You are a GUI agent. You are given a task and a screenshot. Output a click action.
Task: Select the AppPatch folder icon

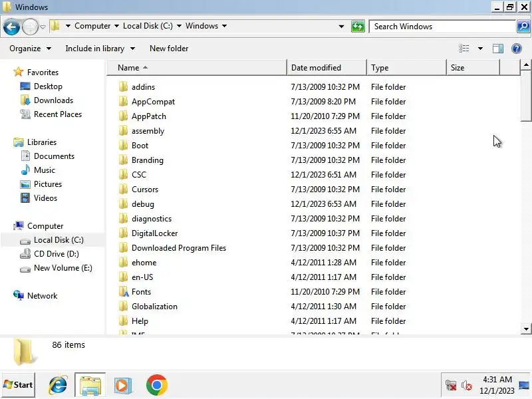124,116
